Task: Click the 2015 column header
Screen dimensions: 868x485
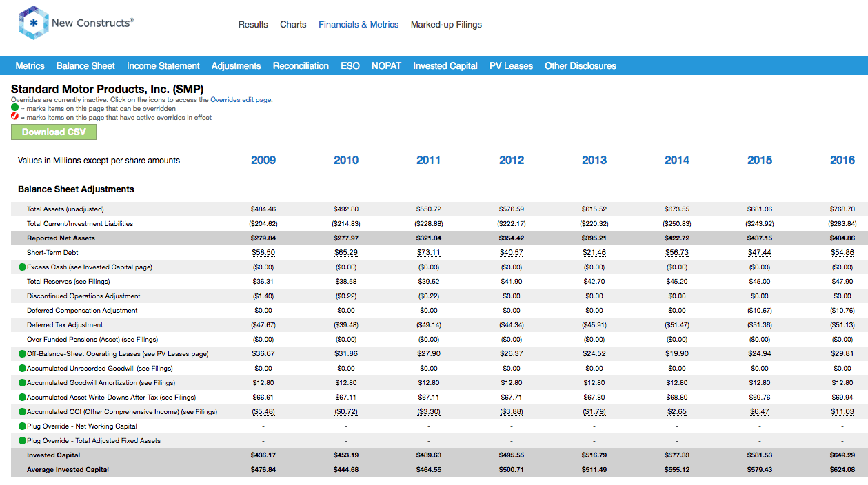Action: pyautogui.click(x=760, y=161)
